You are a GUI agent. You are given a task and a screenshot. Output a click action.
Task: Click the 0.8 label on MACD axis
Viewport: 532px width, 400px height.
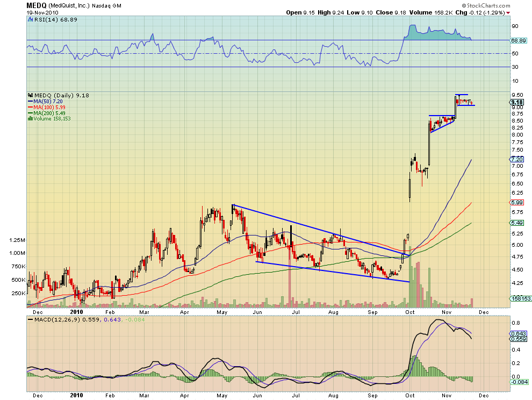tap(516, 323)
